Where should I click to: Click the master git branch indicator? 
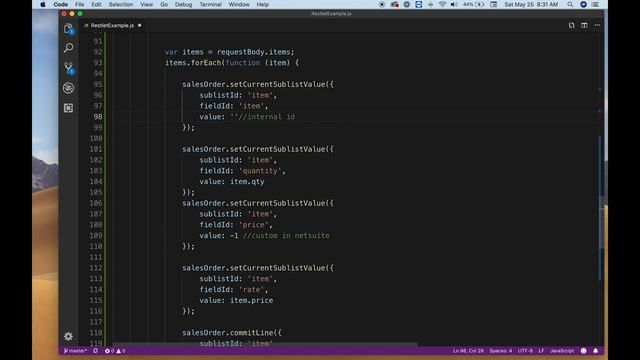76,351
